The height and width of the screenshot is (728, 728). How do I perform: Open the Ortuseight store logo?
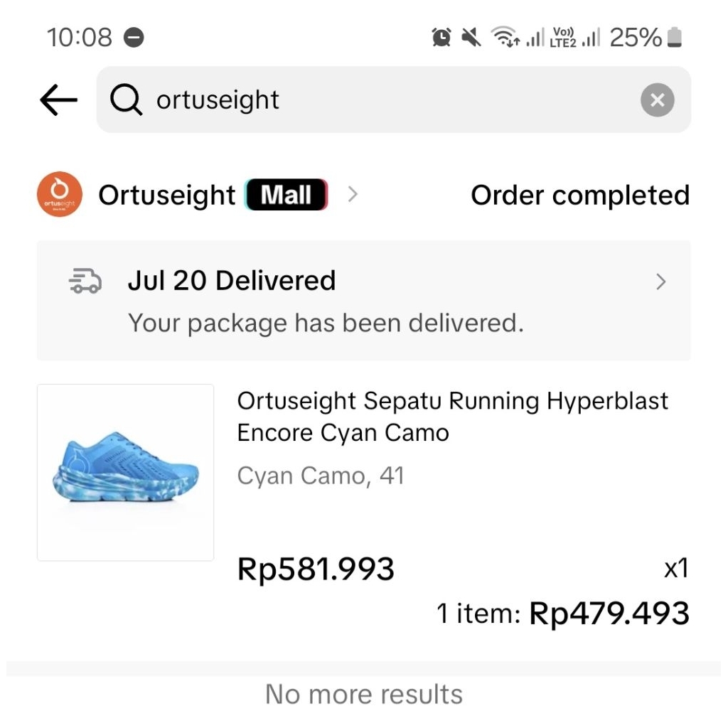[60, 195]
